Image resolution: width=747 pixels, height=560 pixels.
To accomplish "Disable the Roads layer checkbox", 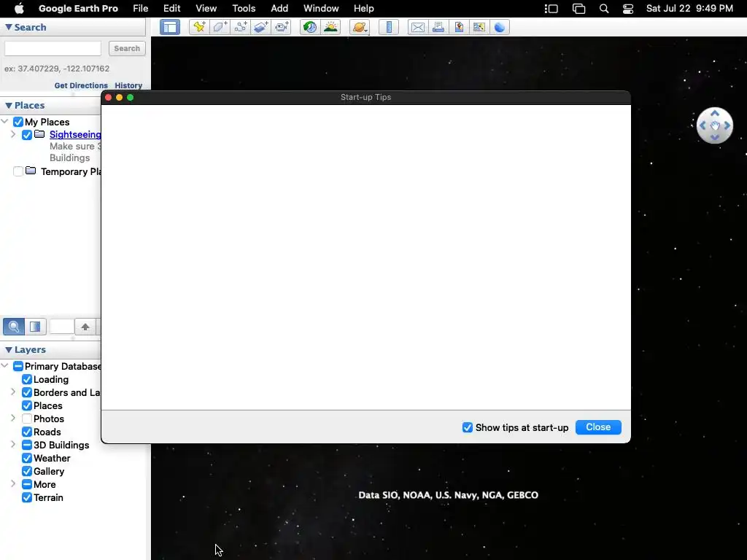I will [x=27, y=432].
